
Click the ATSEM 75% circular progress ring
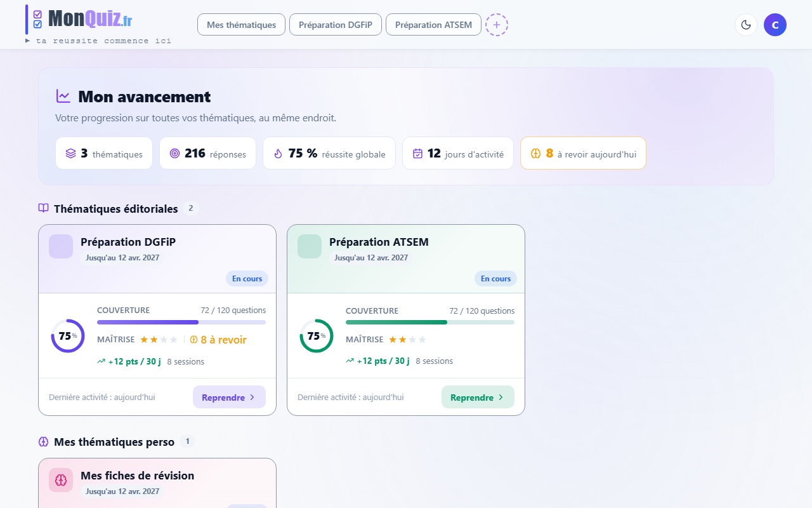[x=317, y=336]
